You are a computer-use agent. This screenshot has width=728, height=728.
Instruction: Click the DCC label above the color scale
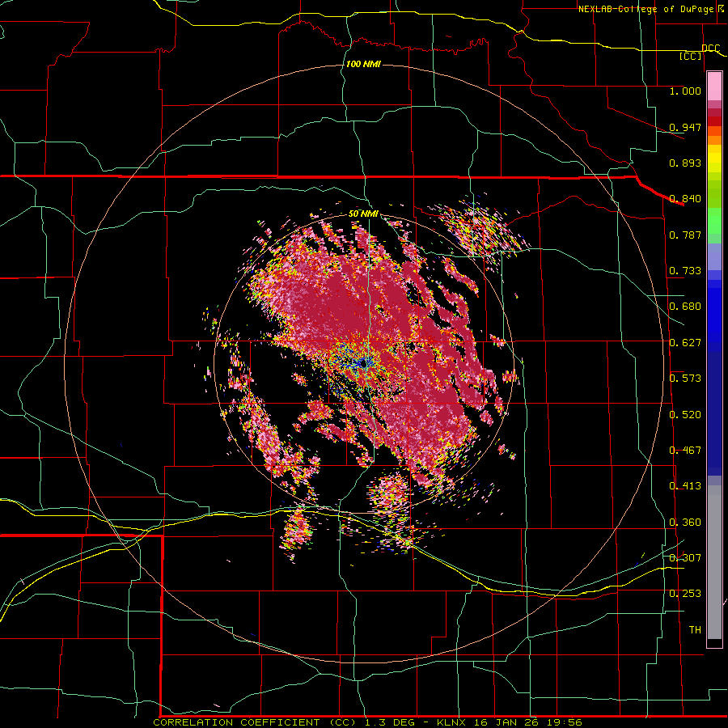[x=710, y=49]
